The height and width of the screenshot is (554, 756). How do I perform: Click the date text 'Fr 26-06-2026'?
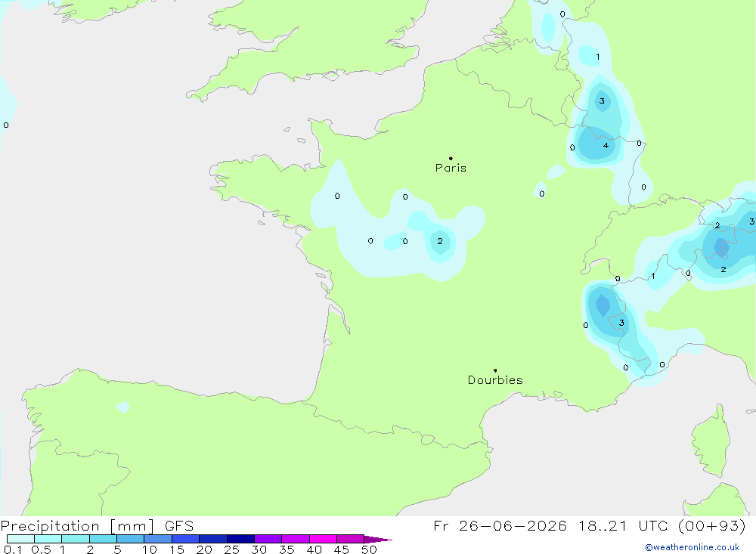[500, 526]
